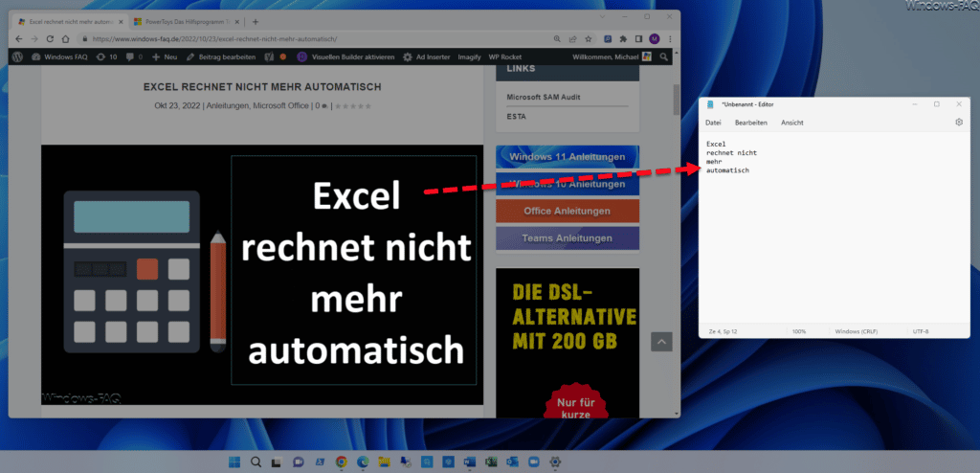Screen dimensions: 980x473
Task: Share this page via address bar icon
Action: tap(572, 39)
